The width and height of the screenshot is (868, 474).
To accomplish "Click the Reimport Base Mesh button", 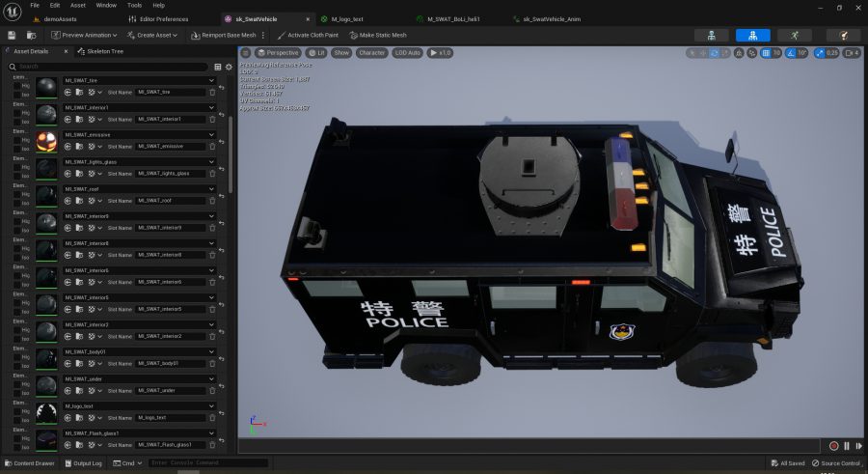I will click(224, 35).
